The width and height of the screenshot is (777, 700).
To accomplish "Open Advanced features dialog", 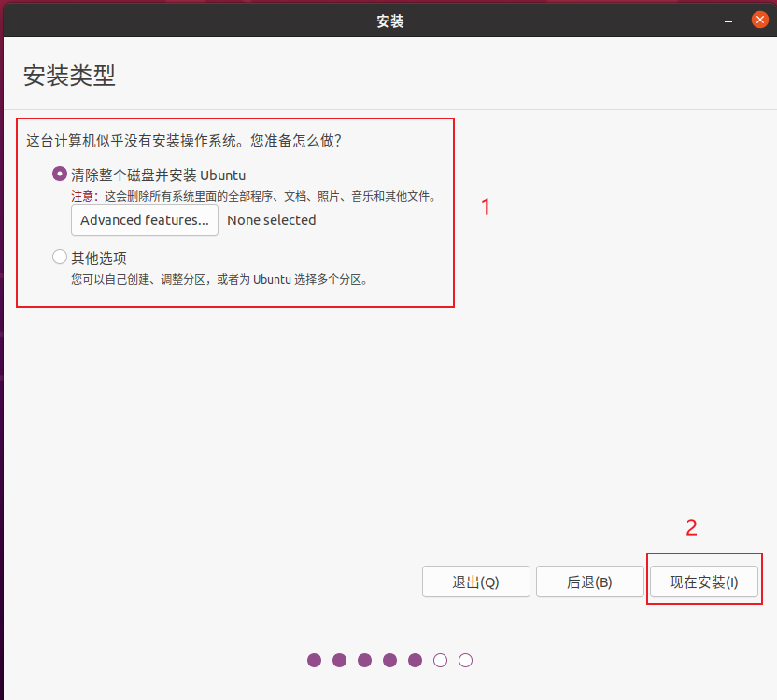I will (145, 220).
